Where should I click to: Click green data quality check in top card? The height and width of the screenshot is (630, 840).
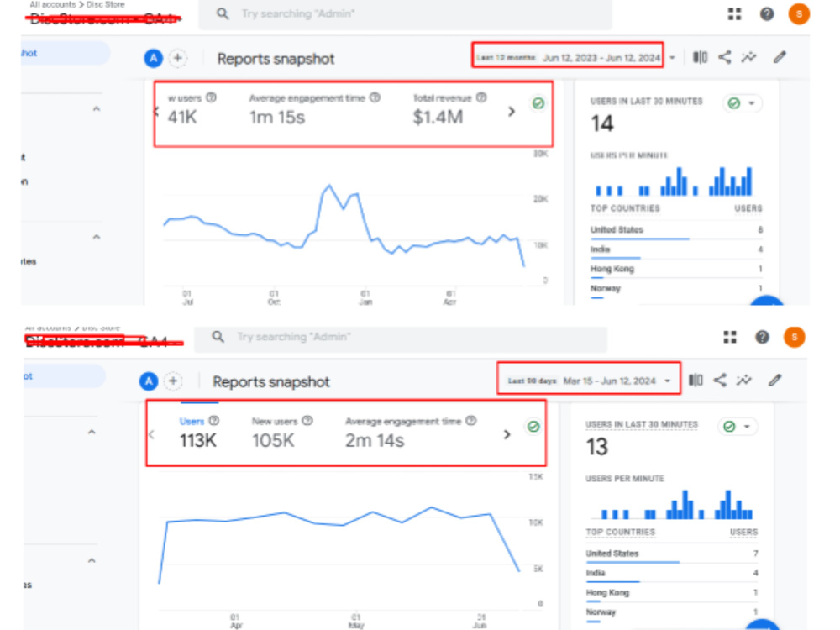(x=538, y=103)
